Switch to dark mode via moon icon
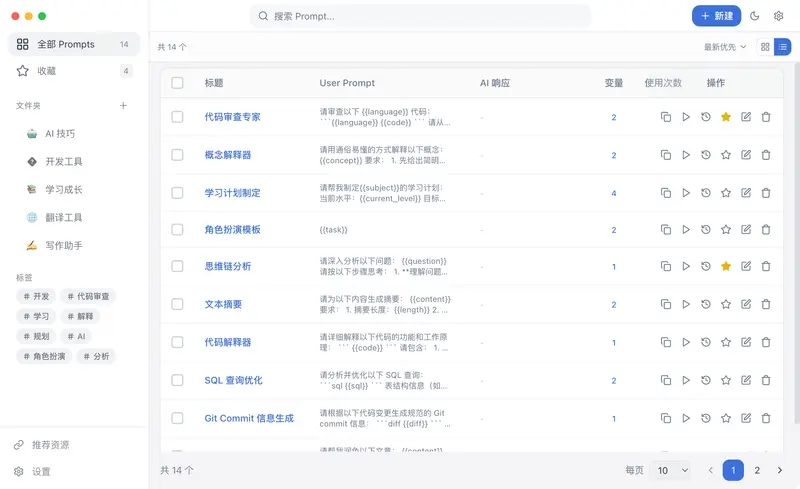Image resolution: width=800 pixels, height=489 pixels. click(x=754, y=16)
